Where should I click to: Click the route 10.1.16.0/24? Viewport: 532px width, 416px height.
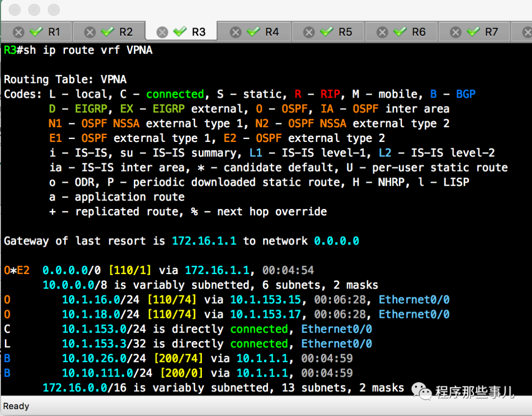[x=100, y=300]
